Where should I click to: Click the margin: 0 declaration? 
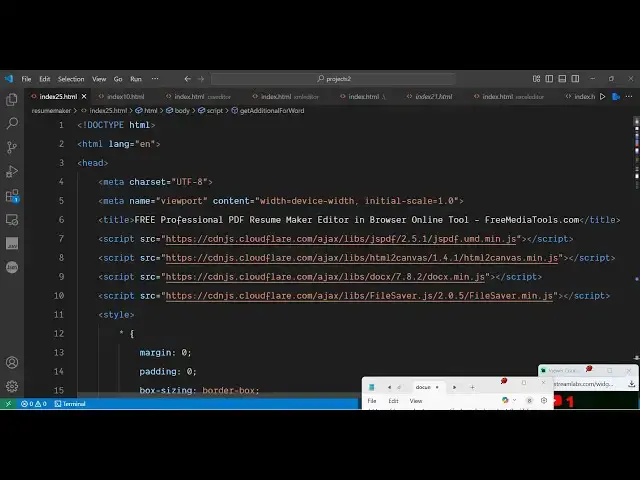click(x=165, y=353)
